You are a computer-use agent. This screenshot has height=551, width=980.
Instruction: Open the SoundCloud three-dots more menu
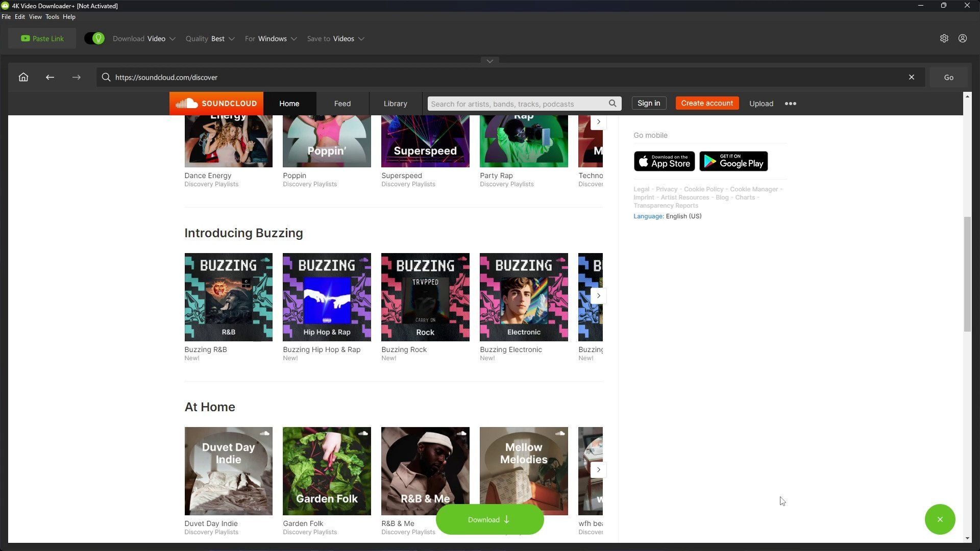pyautogui.click(x=791, y=104)
